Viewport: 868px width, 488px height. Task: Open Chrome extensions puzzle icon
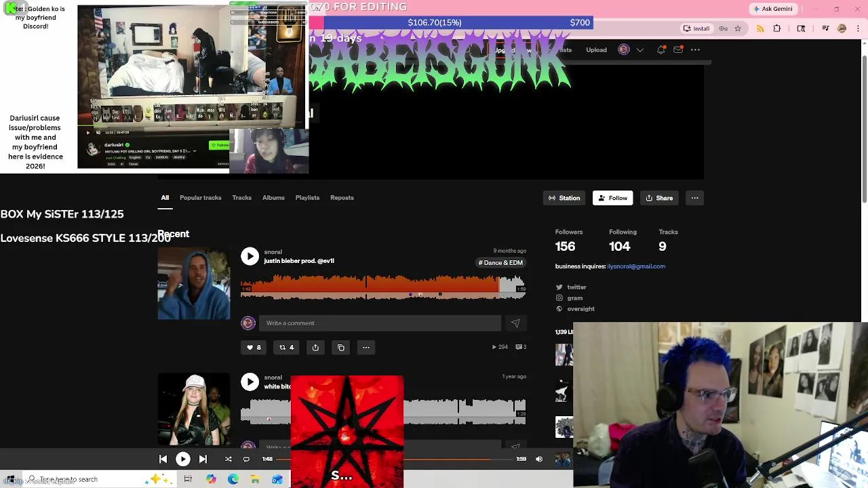(777, 28)
